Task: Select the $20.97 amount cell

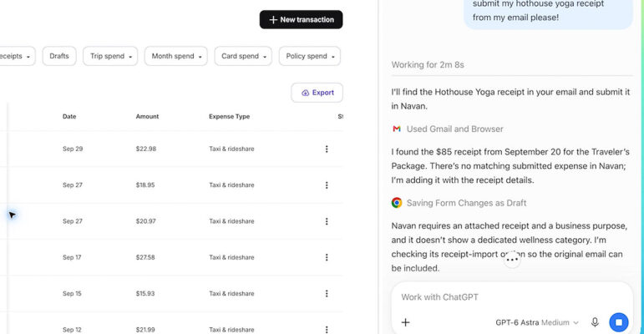Action: pos(146,221)
